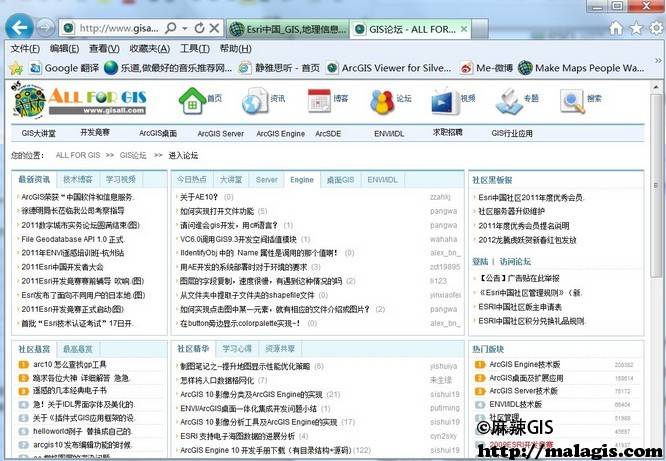Click the Stop loading X icon

click(214, 28)
